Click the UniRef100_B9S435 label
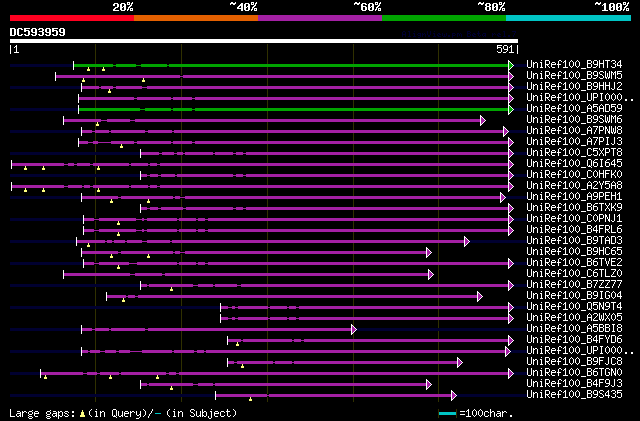 [574, 395]
